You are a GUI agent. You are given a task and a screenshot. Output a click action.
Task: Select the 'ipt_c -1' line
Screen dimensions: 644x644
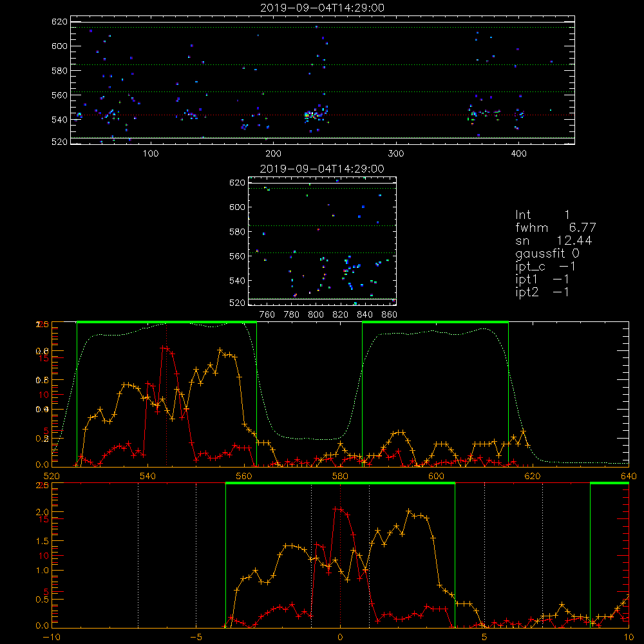(545, 267)
